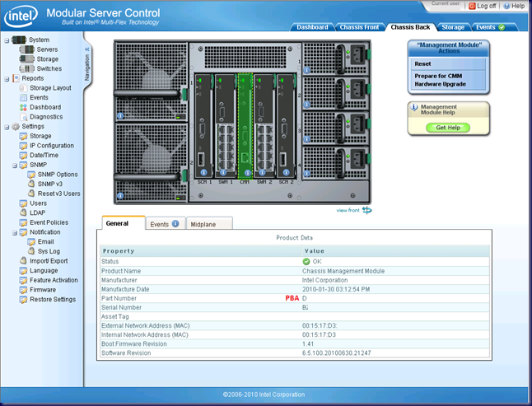Click Reset in Management Module Actions
Screen dimensions: 532x406
(x=423, y=63)
